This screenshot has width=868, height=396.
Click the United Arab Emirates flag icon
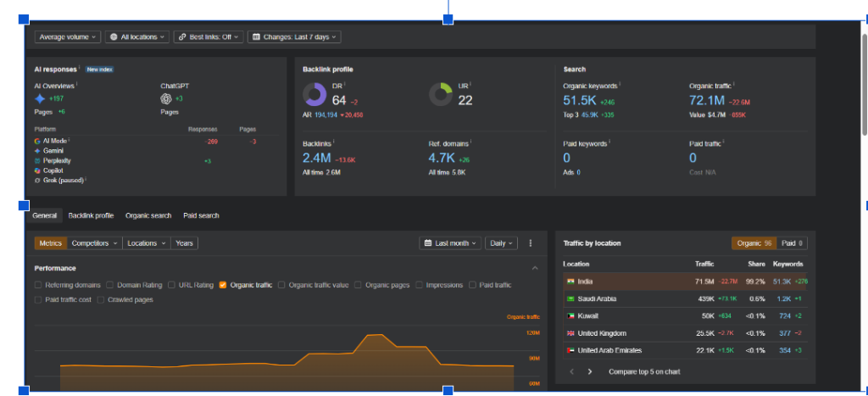pos(570,350)
